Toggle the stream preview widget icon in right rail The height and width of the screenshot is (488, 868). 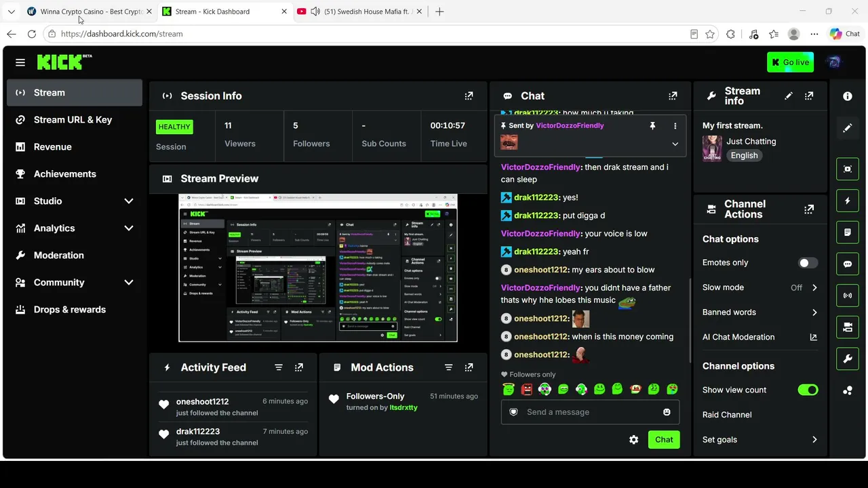click(x=848, y=169)
